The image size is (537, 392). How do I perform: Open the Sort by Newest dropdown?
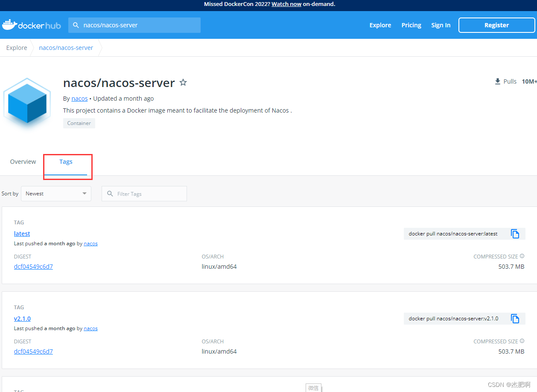[x=56, y=194]
